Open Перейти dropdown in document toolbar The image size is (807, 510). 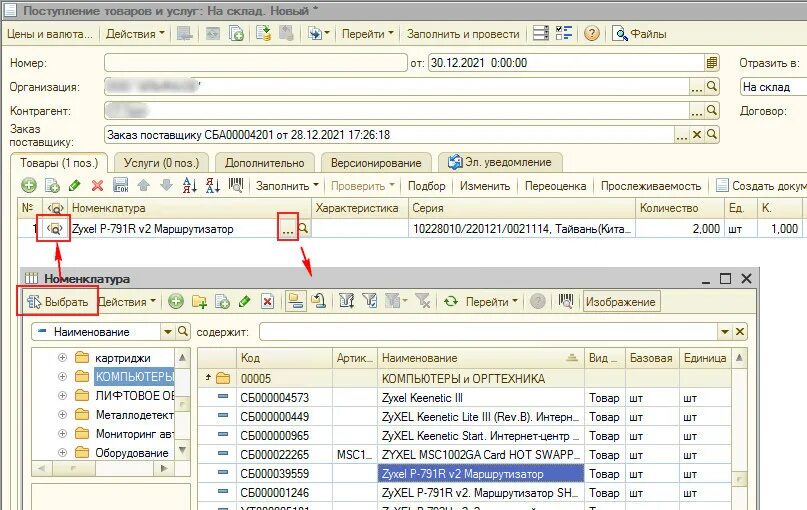pyautogui.click(x=367, y=34)
